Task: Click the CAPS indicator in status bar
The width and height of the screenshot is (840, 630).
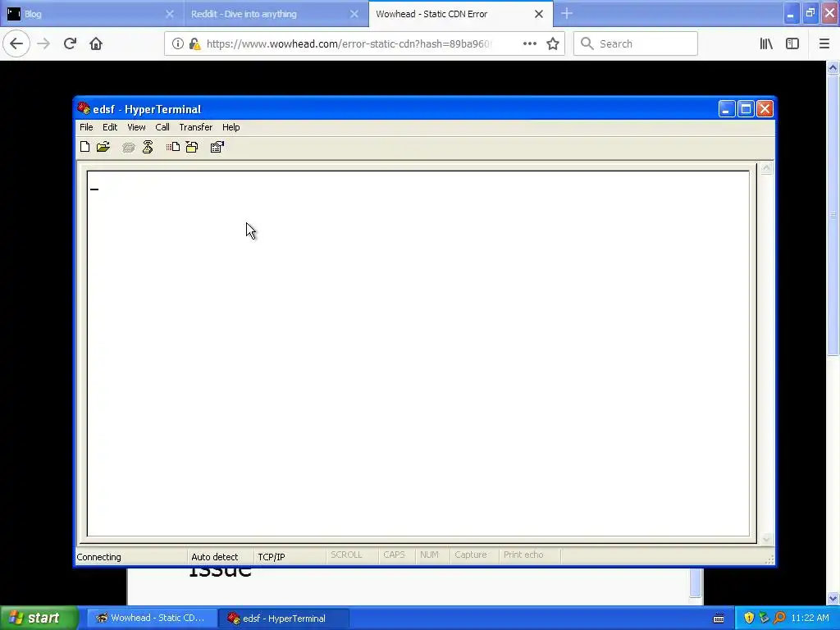Action: (x=394, y=555)
